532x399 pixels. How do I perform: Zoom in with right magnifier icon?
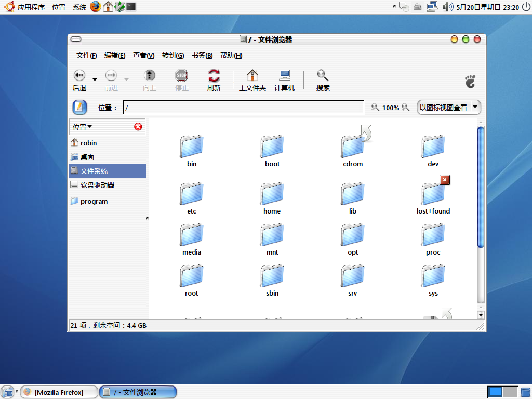point(405,108)
